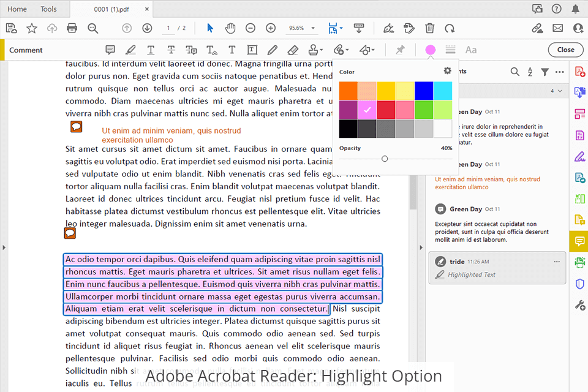Star this file with the bookmark icon
Viewport: 588px width, 392px height.
pyautogui.click(x=32, y=28)
